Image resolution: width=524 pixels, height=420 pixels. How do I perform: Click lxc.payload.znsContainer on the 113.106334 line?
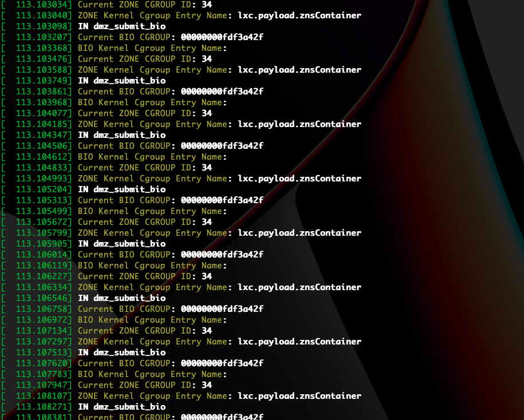[300, 287]
